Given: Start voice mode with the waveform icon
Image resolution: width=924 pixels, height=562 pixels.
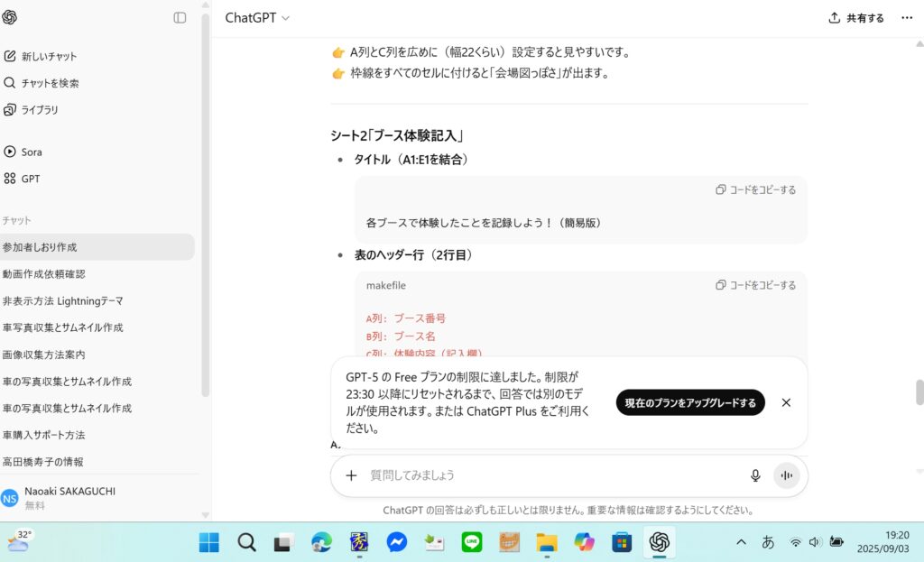Looking at the screenshot, I should click(787, 475).
